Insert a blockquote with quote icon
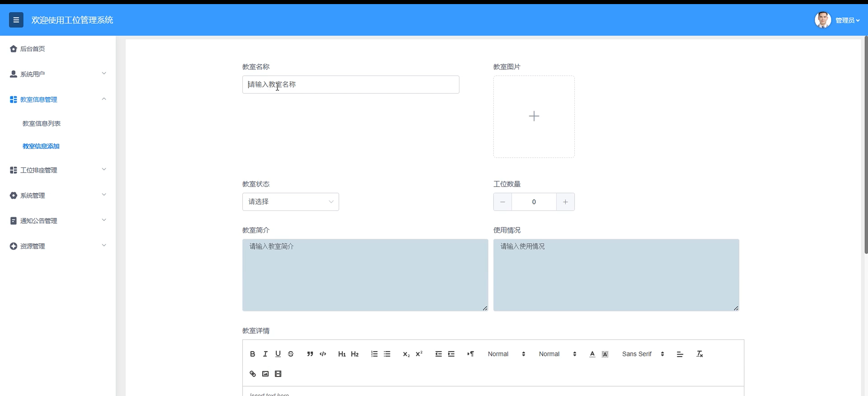This screenshot has width=868, height=396. point(310,354)
